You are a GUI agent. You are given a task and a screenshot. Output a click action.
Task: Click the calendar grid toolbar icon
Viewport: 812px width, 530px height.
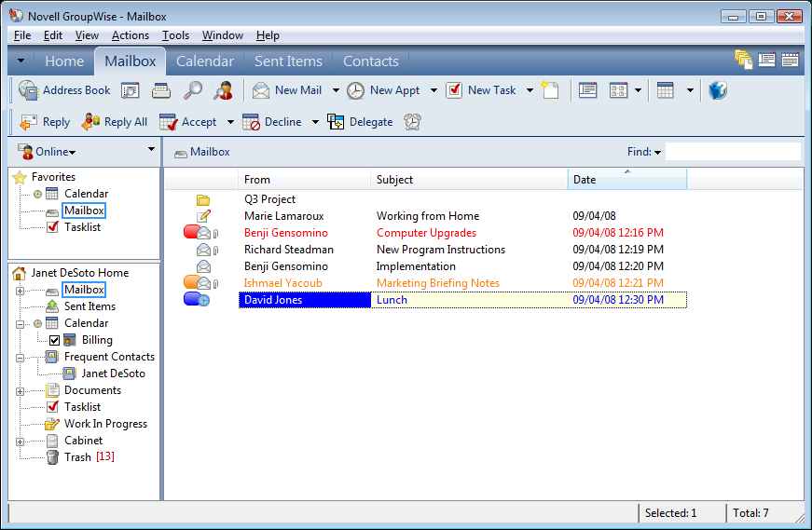pyautogui.click(x=666, y=90)
